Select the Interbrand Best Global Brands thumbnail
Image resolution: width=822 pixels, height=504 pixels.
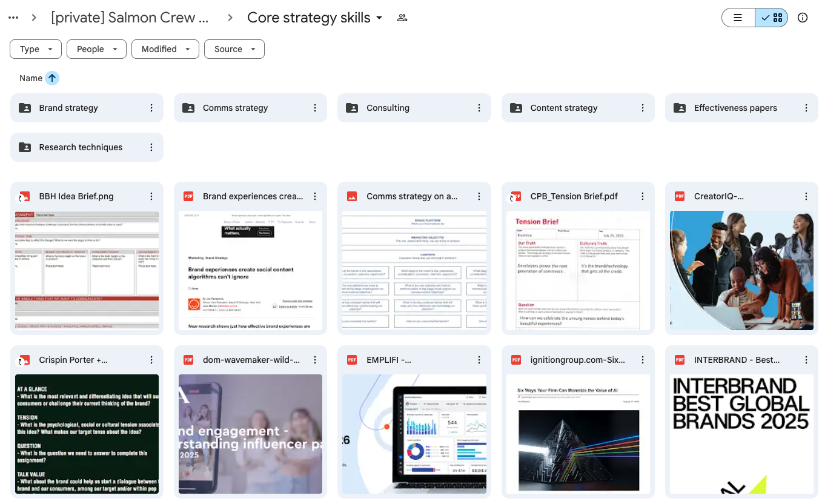pos(741,434)
